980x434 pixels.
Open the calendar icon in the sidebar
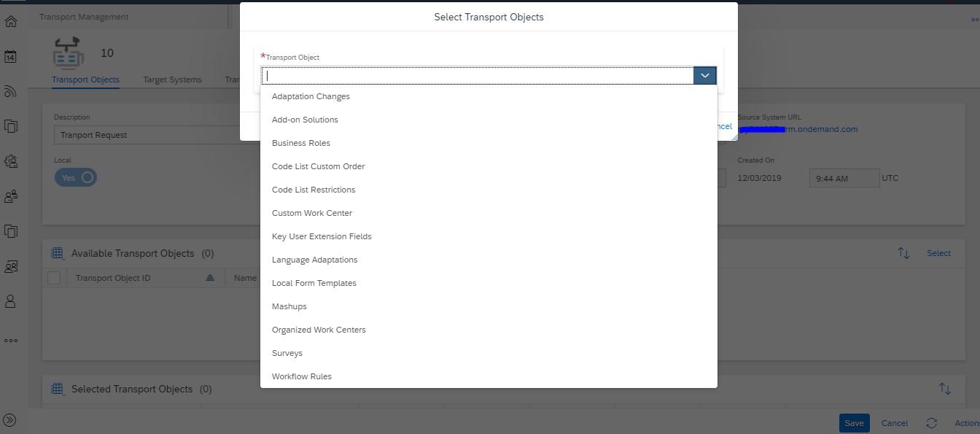click(11, 56)
